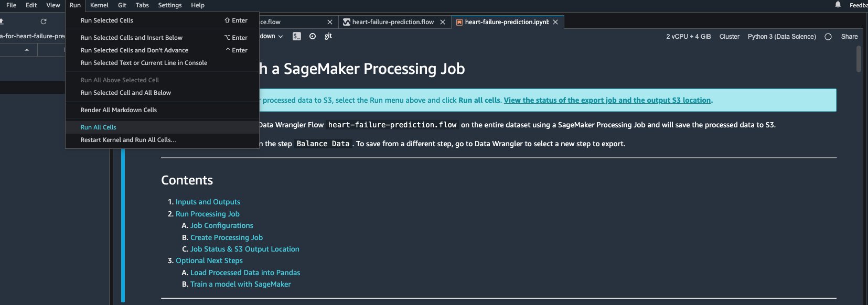Open the Settings menu
868x305 pixels.
[170, 5]
